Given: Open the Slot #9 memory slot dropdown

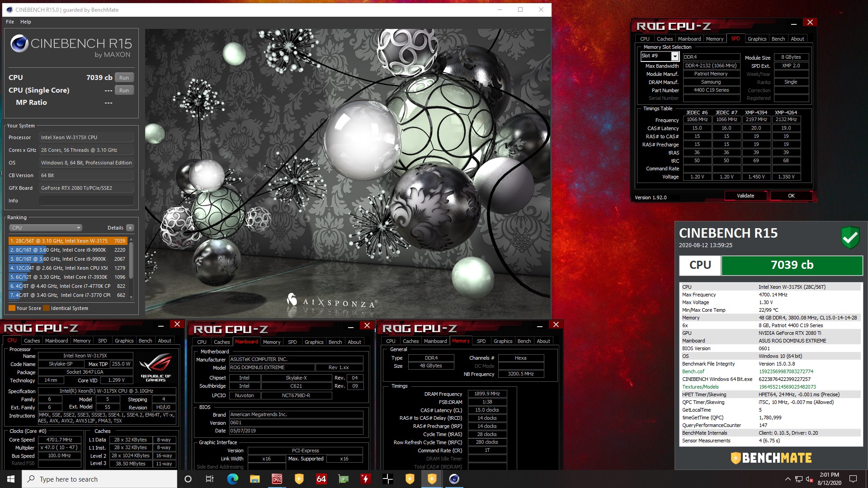Looking at the screenshot, I should [x=675, y=56].
